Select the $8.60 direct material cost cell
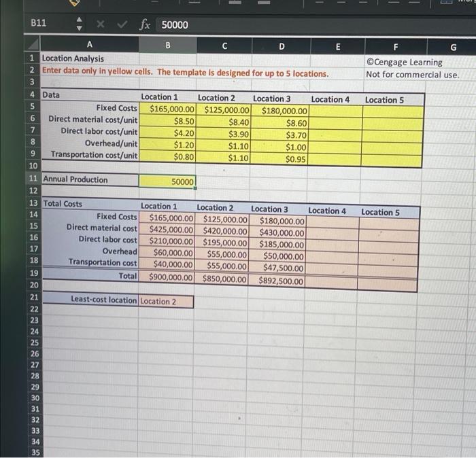The height and width of the screenshot is (458, 476). coord(279,123)
